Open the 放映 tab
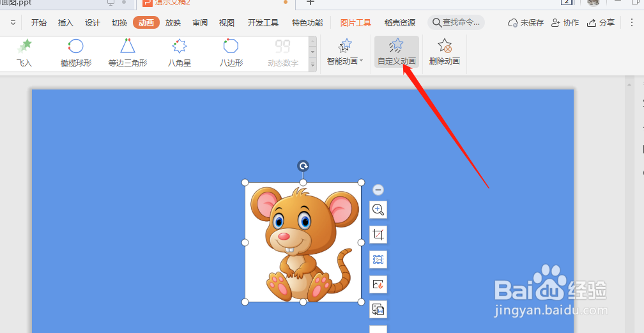Screen dimensions: 644x333 pos(173,22)
